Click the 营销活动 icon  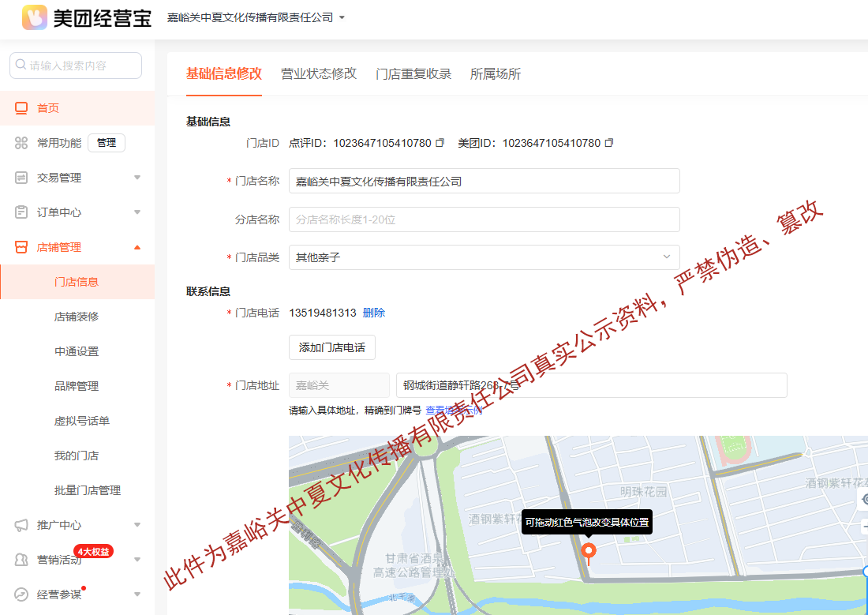(21, 560)
